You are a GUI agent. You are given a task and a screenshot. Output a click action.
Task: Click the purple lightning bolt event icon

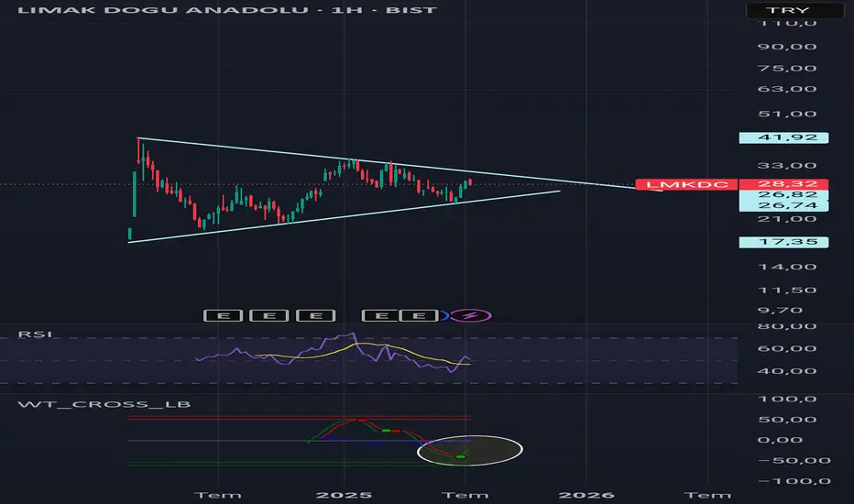472,315
